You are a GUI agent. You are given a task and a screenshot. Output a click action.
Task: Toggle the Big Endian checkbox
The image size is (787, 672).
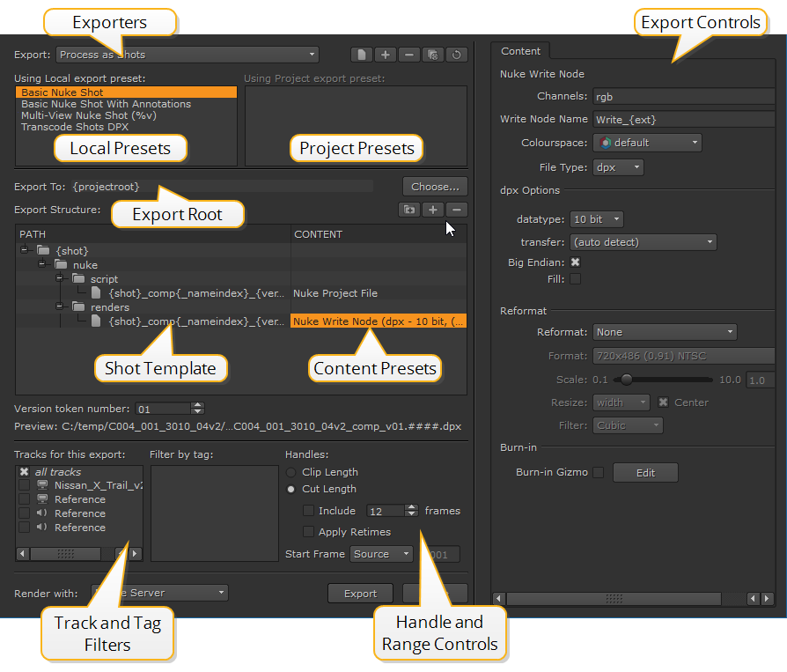point(575,262)
